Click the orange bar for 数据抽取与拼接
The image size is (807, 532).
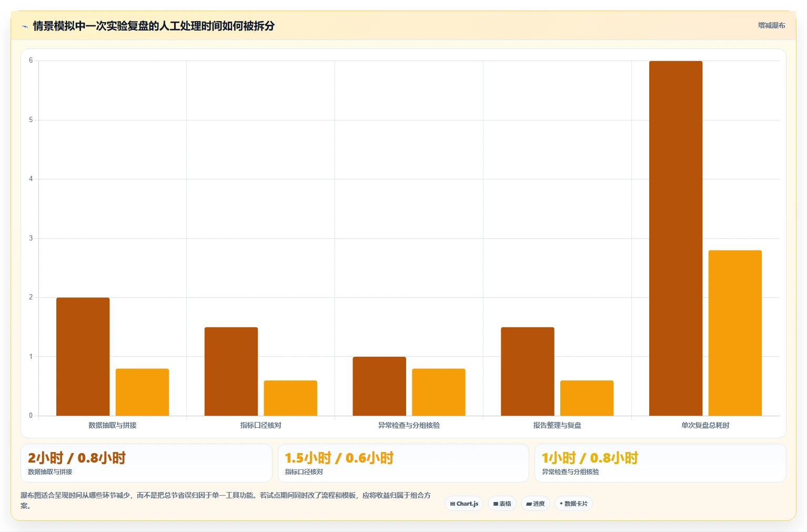(x=142, y=392)
